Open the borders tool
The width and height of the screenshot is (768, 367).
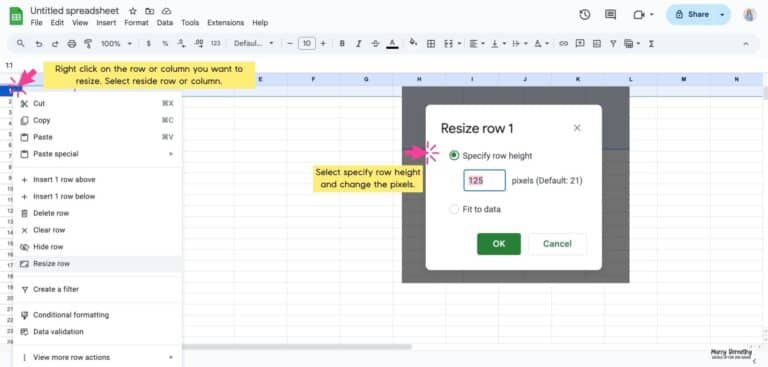[431, 44]
